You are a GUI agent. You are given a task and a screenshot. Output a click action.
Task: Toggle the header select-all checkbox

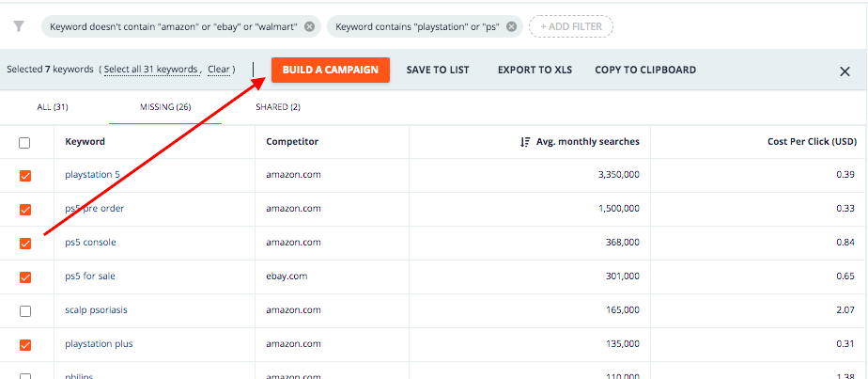[x=25, y=143]
